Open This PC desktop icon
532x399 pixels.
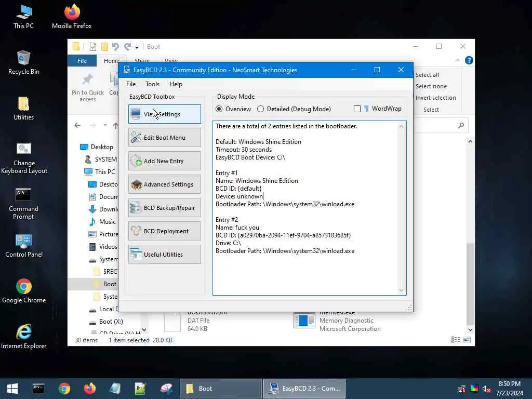point(24,17)
